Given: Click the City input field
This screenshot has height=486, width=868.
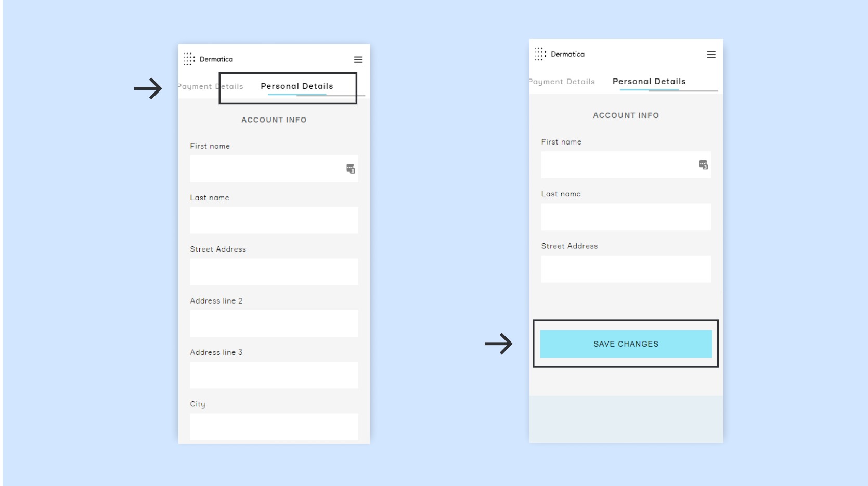Looking at the screenshot, I should [274, 426].
